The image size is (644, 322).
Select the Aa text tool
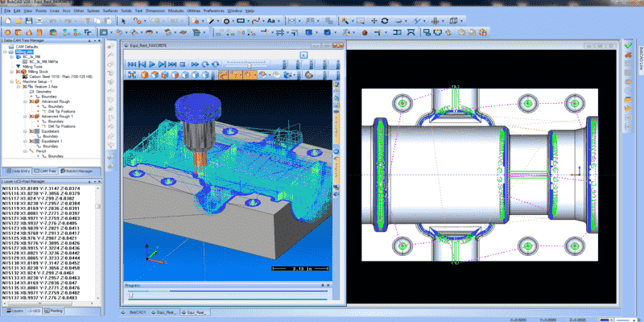click(271, 21)
